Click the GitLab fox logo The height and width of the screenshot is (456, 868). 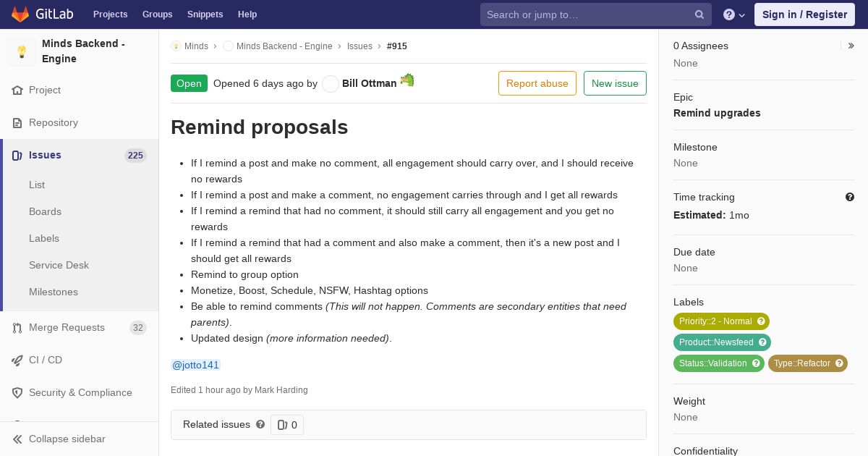(20, 14)
